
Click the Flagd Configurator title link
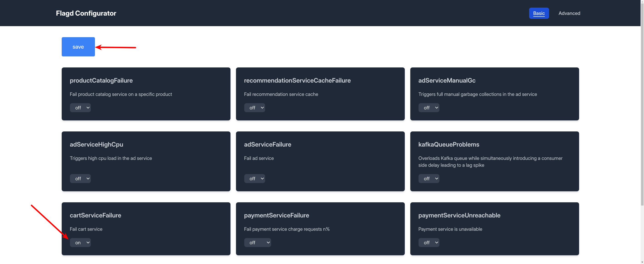[x=86, y=13]
